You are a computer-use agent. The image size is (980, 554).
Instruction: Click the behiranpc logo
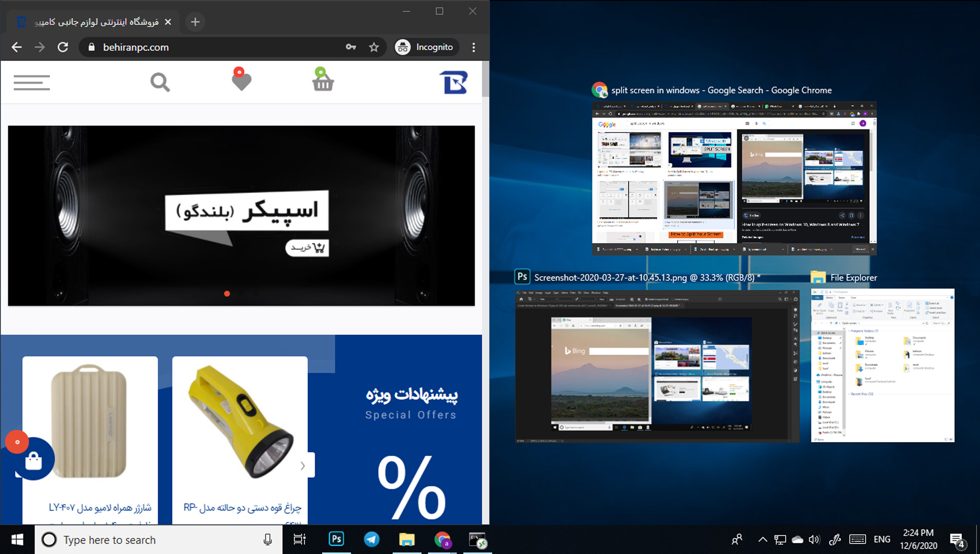click(453, 82)
